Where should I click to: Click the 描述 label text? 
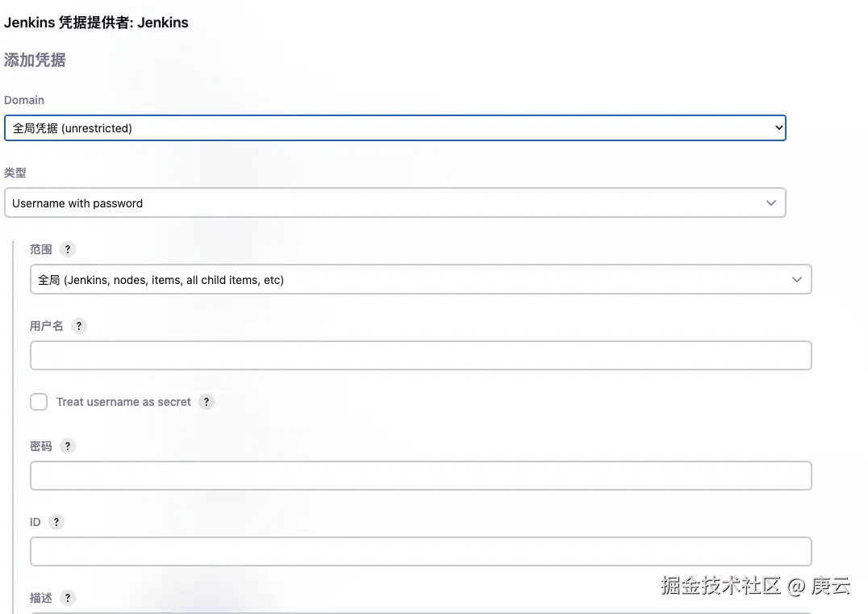coord(41,598)
